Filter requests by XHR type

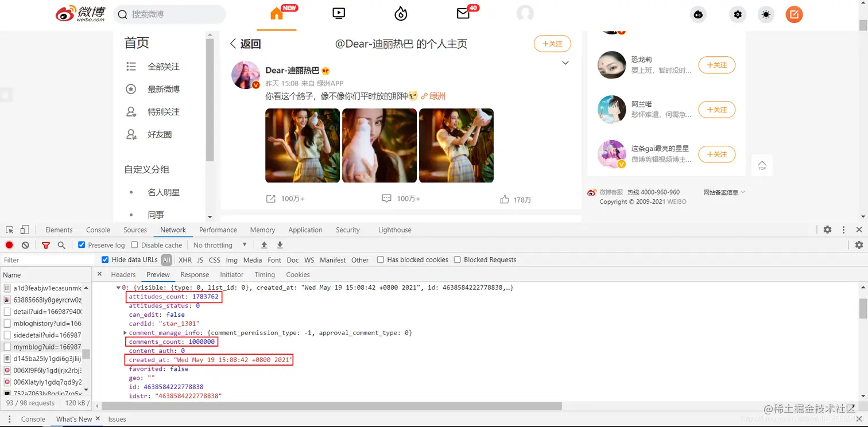185,260
